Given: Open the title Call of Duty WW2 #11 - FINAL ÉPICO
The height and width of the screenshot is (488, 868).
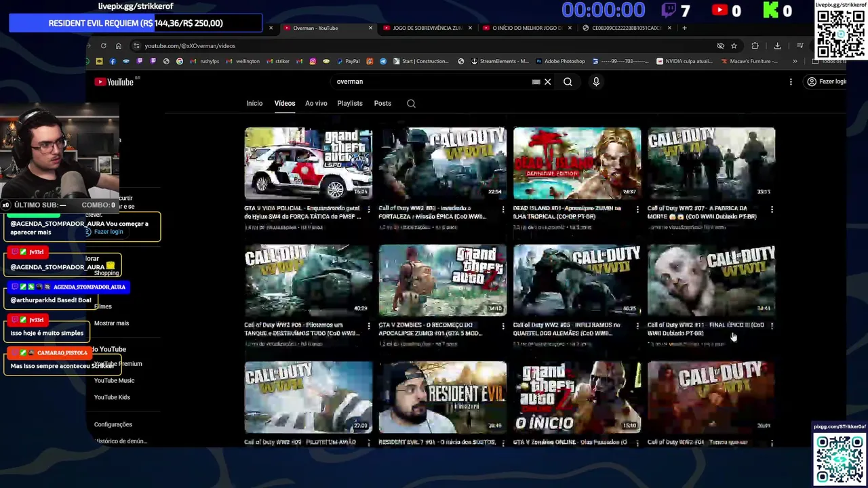Looking at the screenshot, I should coord(706,329).
